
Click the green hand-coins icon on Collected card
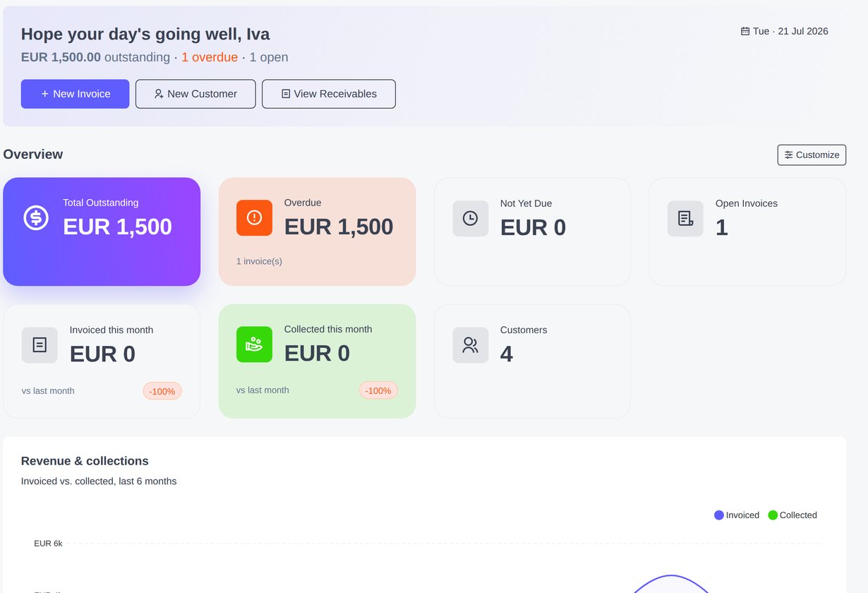(254, 345)
